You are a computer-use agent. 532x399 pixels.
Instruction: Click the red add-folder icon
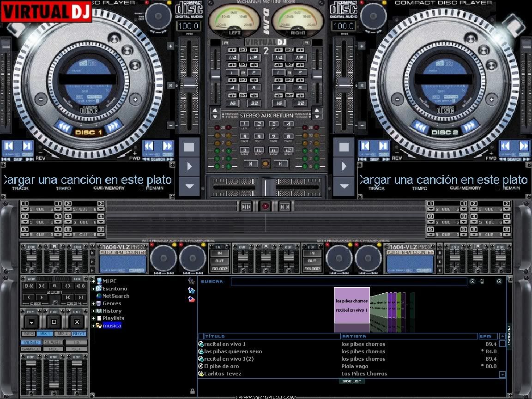coord(191,299)
